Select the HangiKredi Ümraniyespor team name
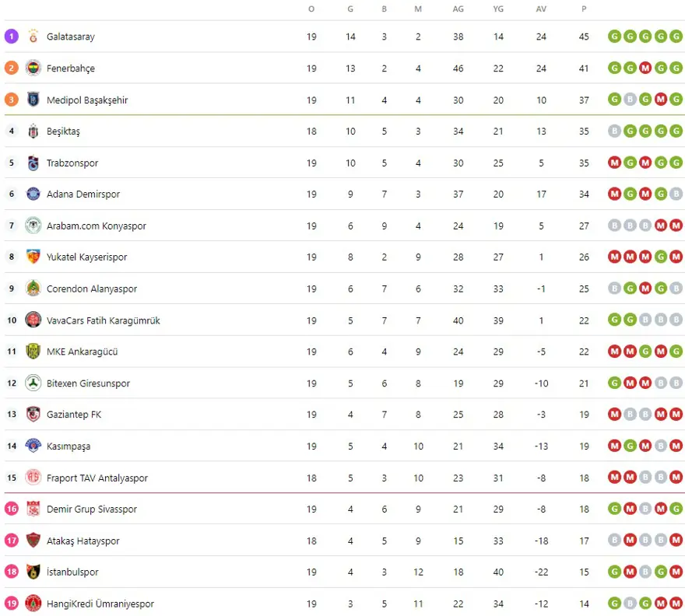Screen dimensions: 685x616 [x=100, y=604]
